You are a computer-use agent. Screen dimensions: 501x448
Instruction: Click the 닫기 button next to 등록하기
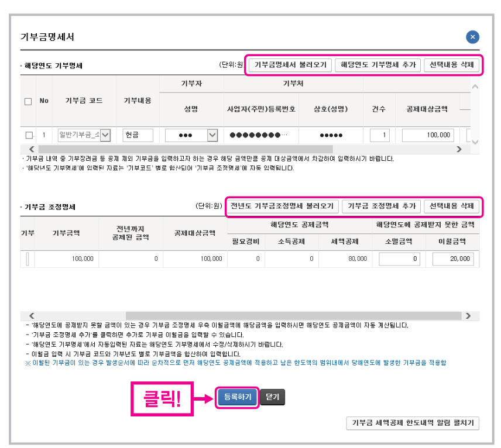272,396
